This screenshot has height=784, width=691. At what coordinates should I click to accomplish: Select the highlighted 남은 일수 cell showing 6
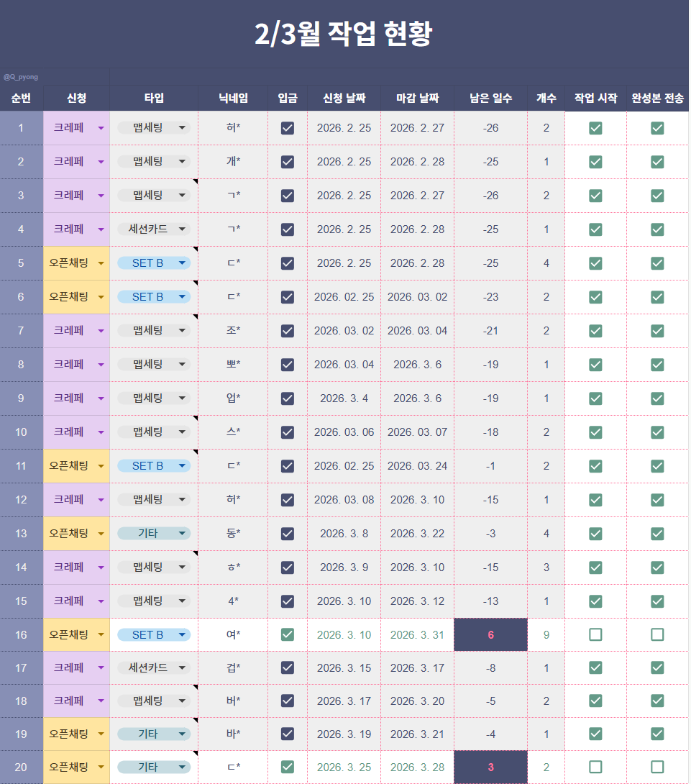(490, 634)
